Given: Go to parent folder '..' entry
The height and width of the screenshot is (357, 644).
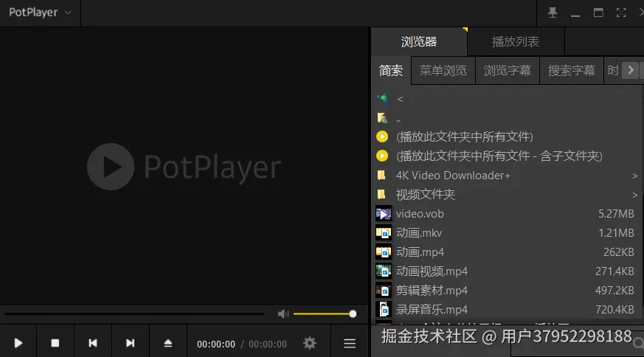Looking at the screenshot, I should tap(507, 118).
